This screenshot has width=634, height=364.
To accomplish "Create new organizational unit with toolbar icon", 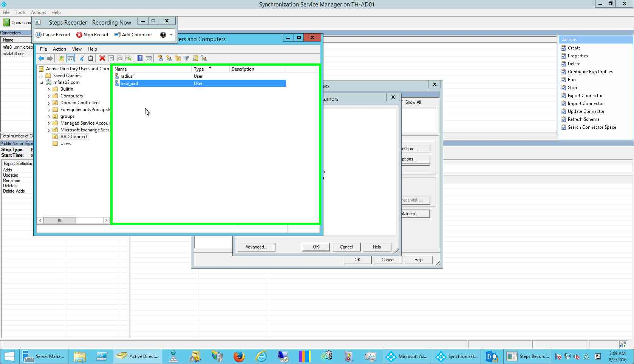I will [178, 58].
